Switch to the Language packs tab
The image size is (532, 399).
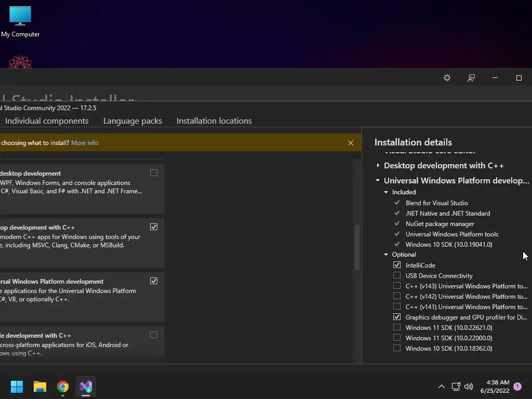[x=132, y=121]
